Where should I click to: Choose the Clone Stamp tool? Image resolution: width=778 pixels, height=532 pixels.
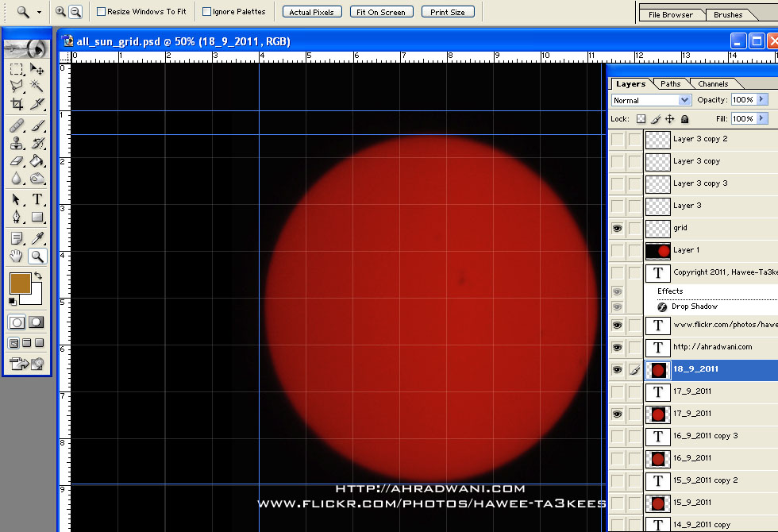coord(17,144)
